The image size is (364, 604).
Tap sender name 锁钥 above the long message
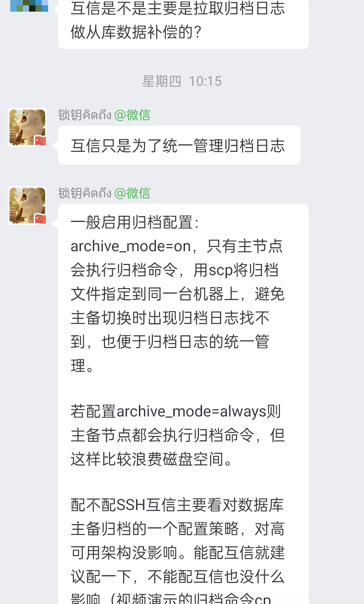pos(85,193)
